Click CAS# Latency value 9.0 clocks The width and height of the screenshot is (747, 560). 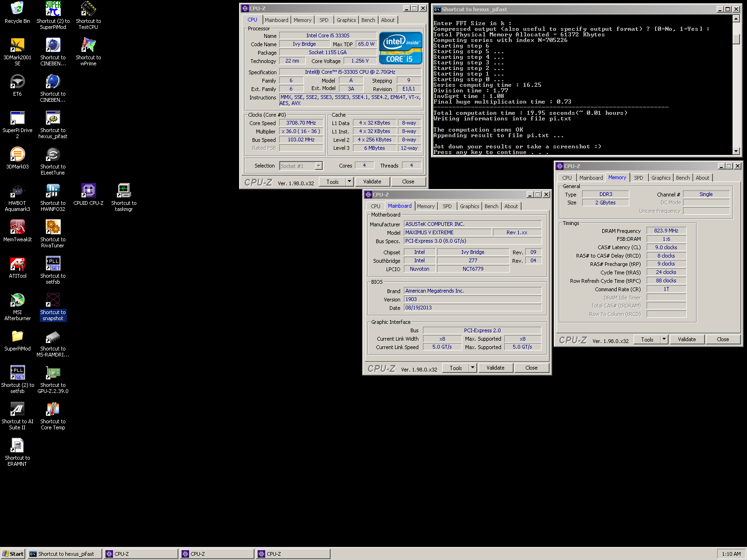(666, 247)
